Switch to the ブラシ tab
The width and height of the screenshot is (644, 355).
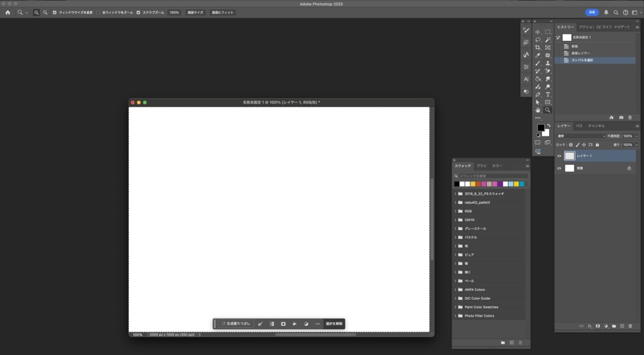click(481, 166)
